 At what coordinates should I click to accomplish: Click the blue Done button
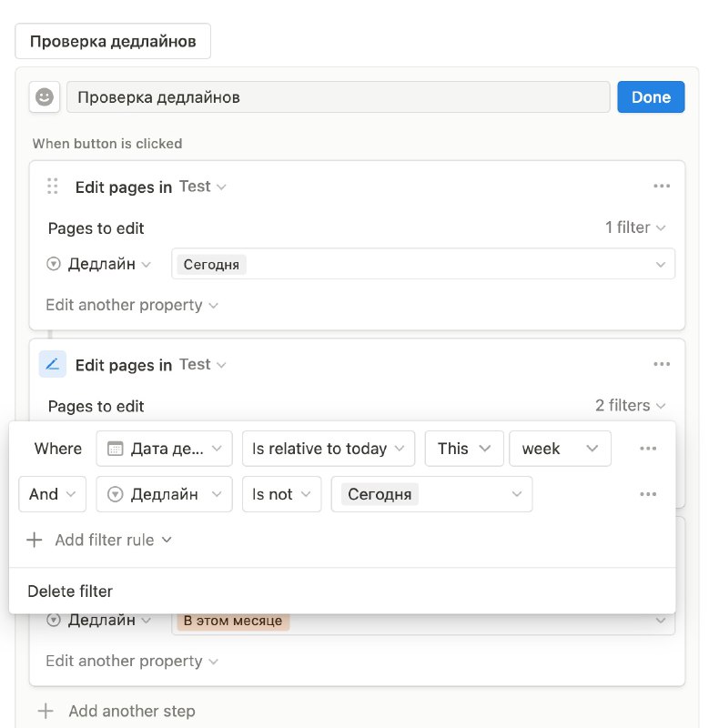(x=651, y=97)
